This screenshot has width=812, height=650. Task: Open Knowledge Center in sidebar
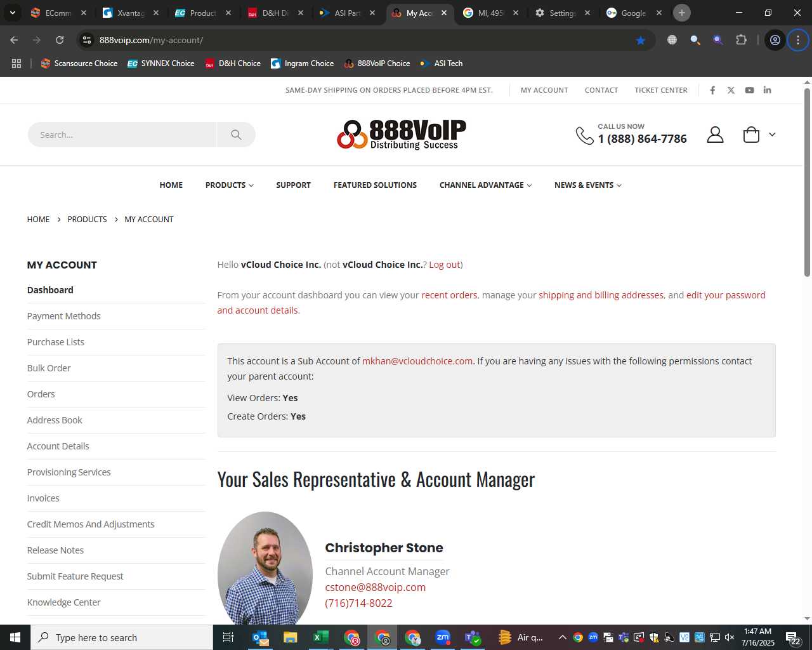(x=64, y=602)
